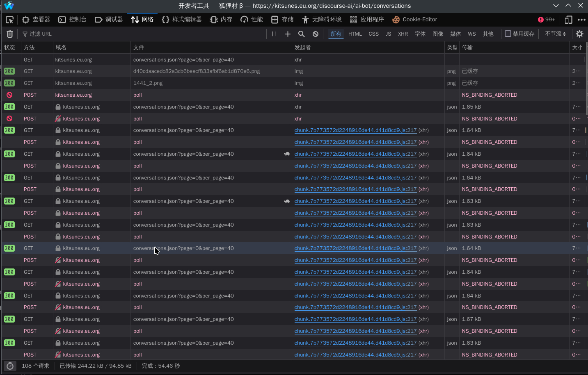
Task: Click the element picker icon
Action: click(x=9, y=20)
